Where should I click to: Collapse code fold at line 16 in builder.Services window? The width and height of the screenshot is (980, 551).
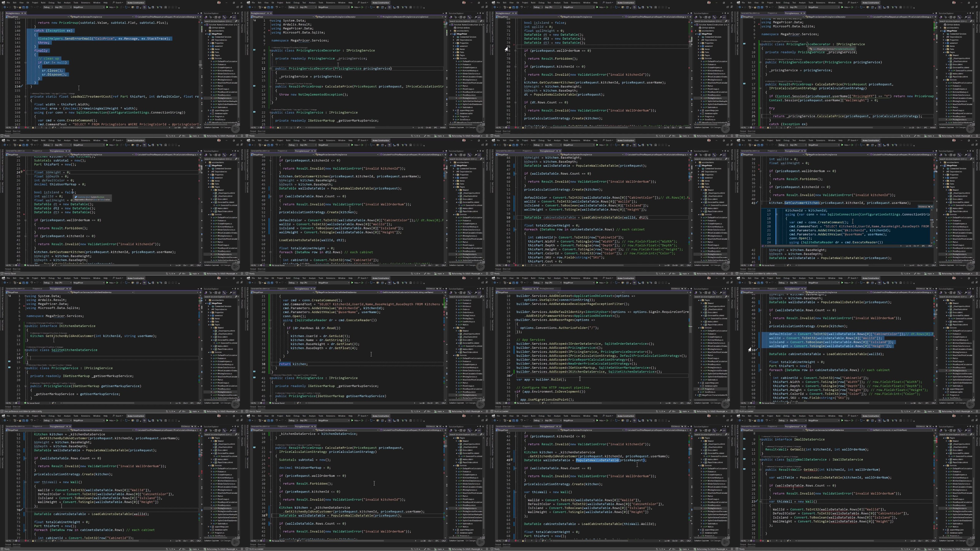(x=516, y=320)
